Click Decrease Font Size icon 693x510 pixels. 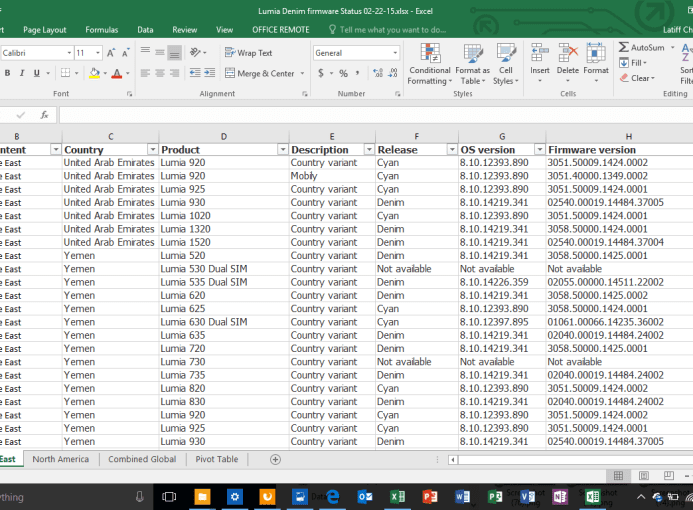point(126,53)
